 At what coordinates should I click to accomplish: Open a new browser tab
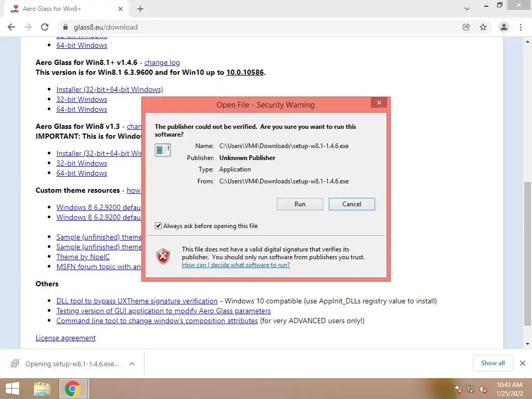tap(140, 9)
